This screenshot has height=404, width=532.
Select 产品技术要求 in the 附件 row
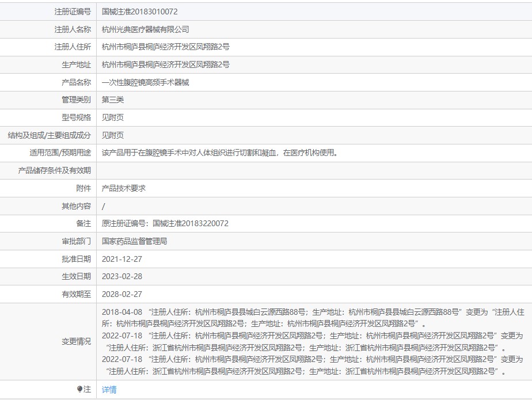[123, 188]
